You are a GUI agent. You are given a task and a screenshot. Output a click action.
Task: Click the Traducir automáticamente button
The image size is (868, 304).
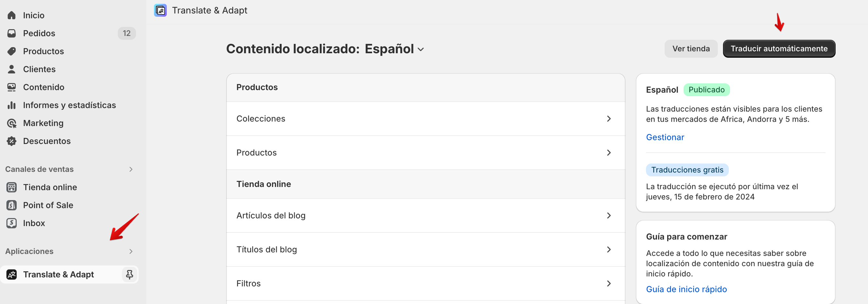click(x=779, y=49)
